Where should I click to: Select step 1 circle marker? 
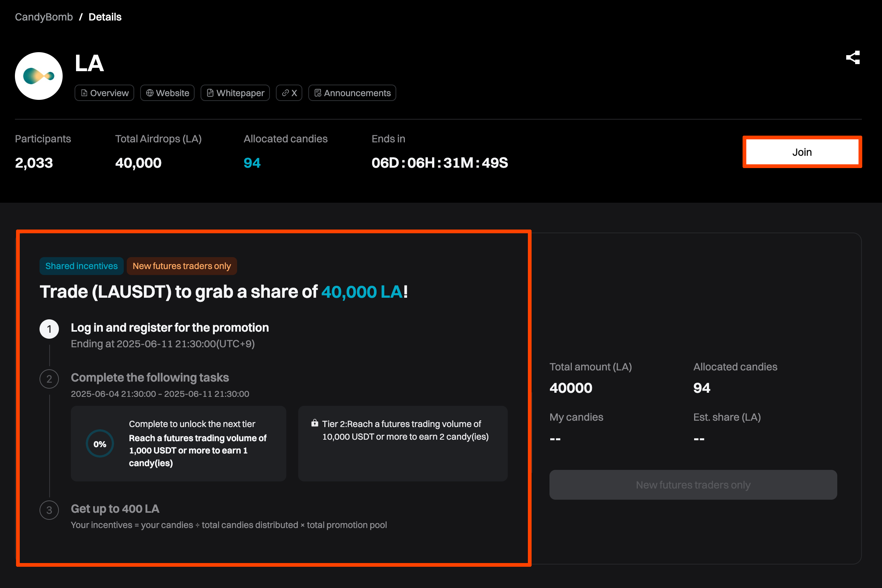click(x=49, y=329)
